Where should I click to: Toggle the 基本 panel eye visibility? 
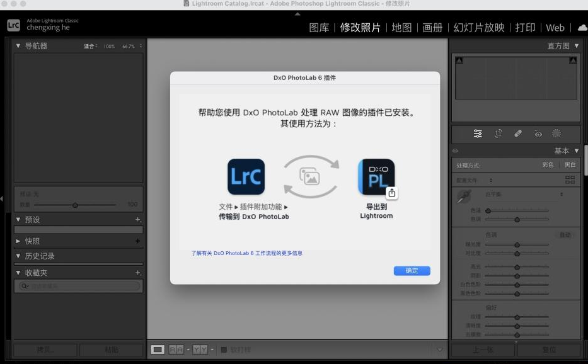455,151
